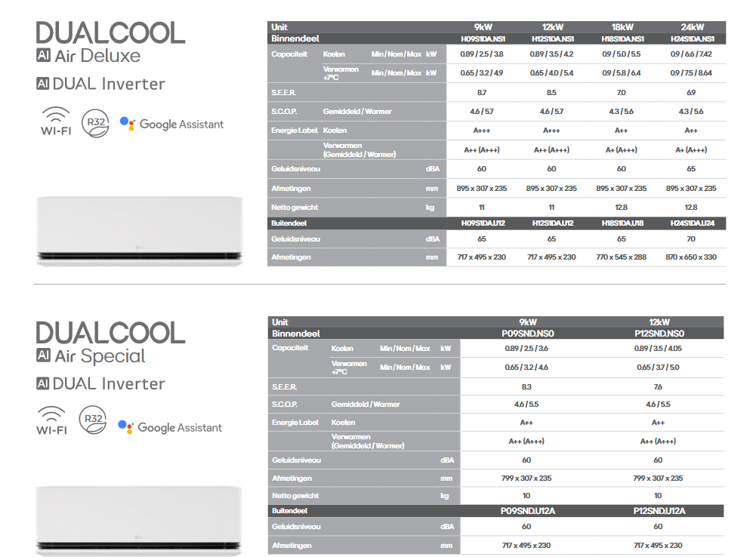Select the Air Special indoor unit product image

tap(138, 521)
